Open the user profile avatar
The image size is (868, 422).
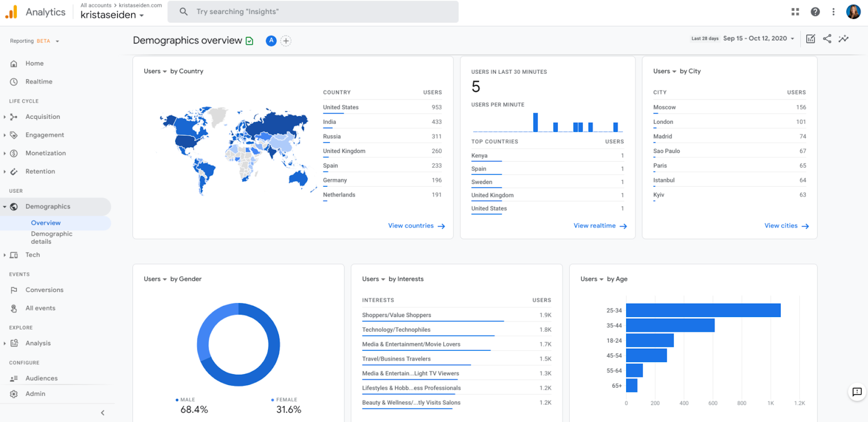pos(853,12)
